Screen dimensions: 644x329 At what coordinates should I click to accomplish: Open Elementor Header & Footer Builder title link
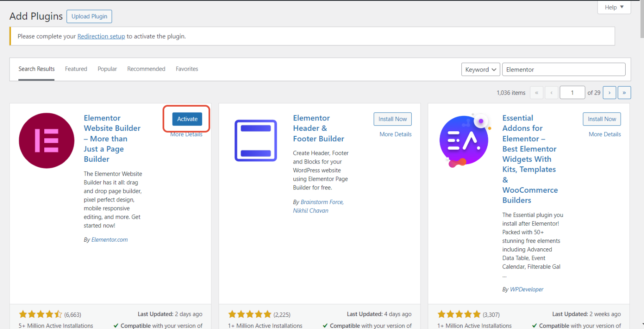318,128
